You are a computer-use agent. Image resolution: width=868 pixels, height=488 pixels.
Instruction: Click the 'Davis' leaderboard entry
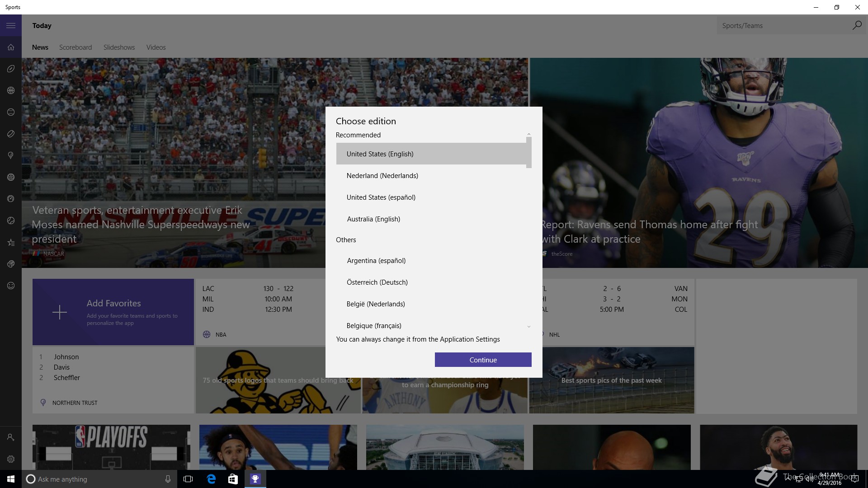[61, 367]
